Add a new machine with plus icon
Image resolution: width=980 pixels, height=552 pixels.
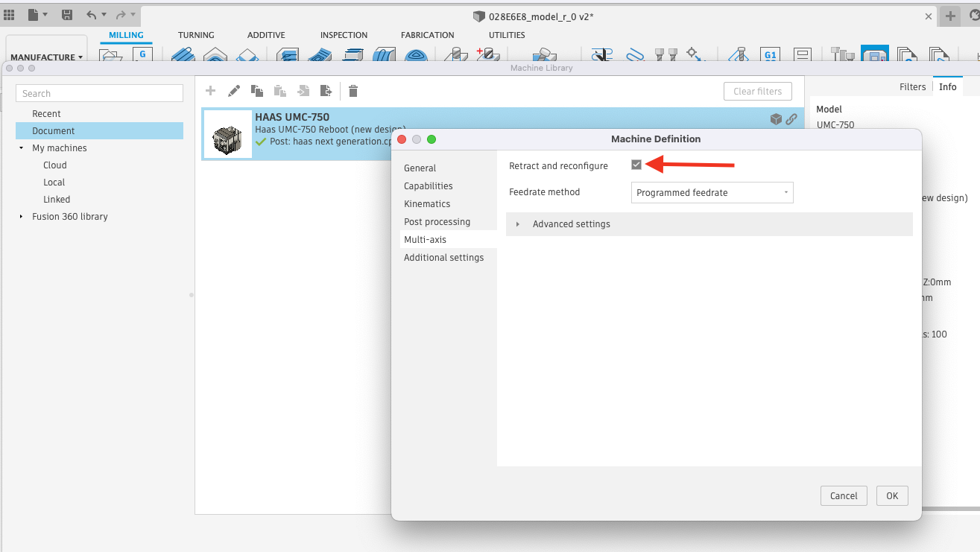[x=211, y=91]
